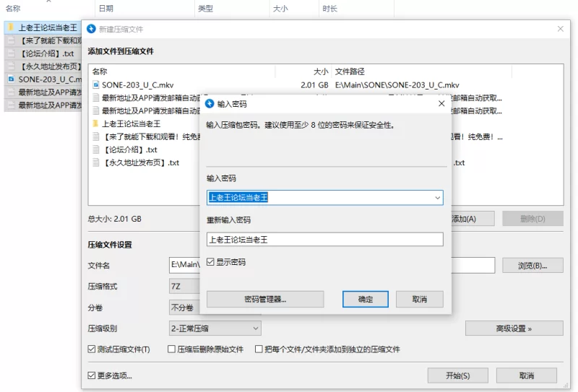This screenshot has width=578, height=392.
Task: Click the 确定 button in the password dialog
Action: 366,299
